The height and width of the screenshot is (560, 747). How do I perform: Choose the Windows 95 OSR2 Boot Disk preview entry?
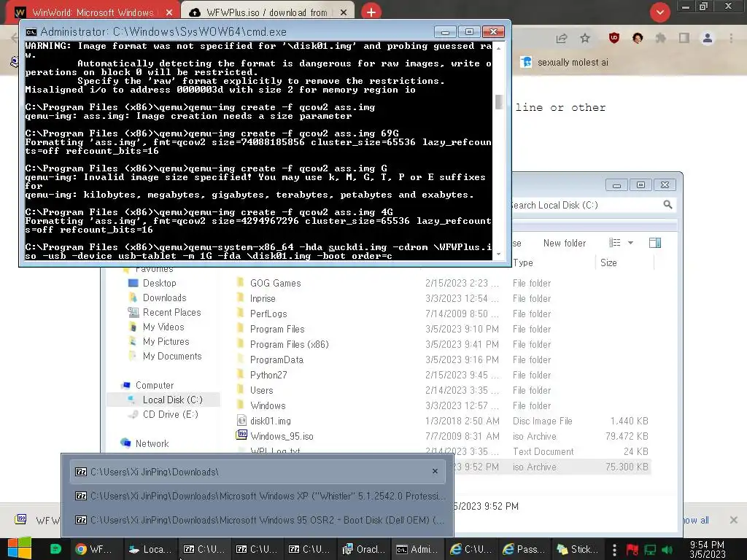click(x=258, y=520)
